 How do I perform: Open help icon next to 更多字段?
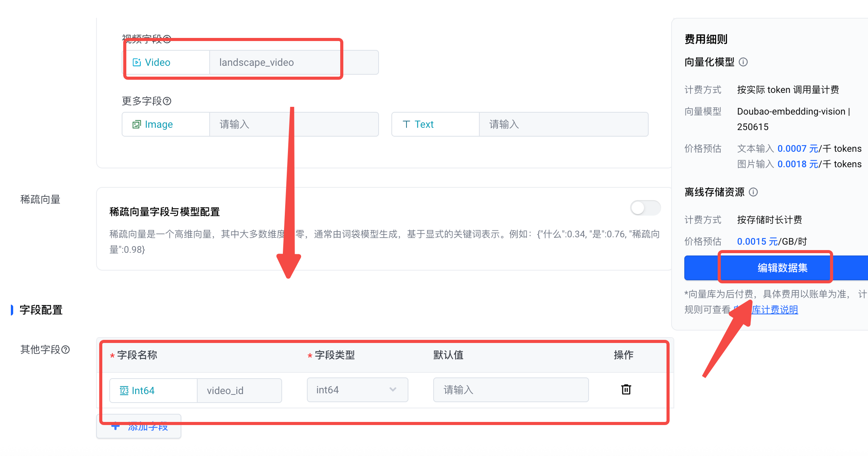tap(167, 101)
